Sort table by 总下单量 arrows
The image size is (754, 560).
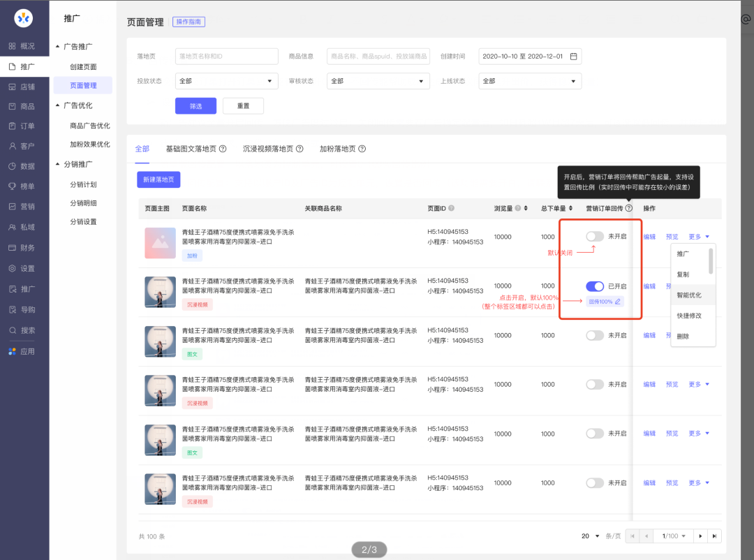(x=570, y=208)
